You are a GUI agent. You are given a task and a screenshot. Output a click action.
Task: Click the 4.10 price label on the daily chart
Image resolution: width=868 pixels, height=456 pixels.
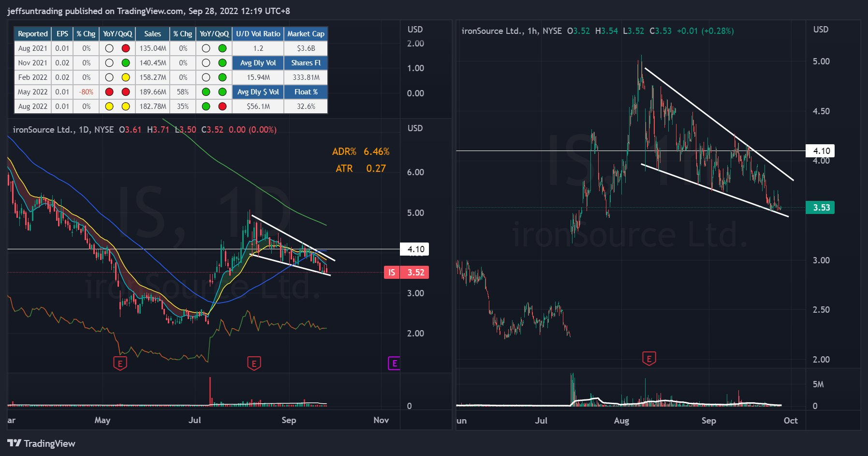coord(414,249)
